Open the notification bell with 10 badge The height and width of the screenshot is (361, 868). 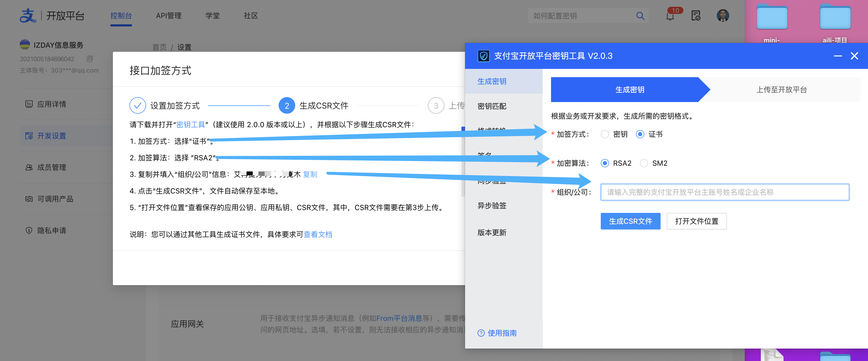pos(670,16)
